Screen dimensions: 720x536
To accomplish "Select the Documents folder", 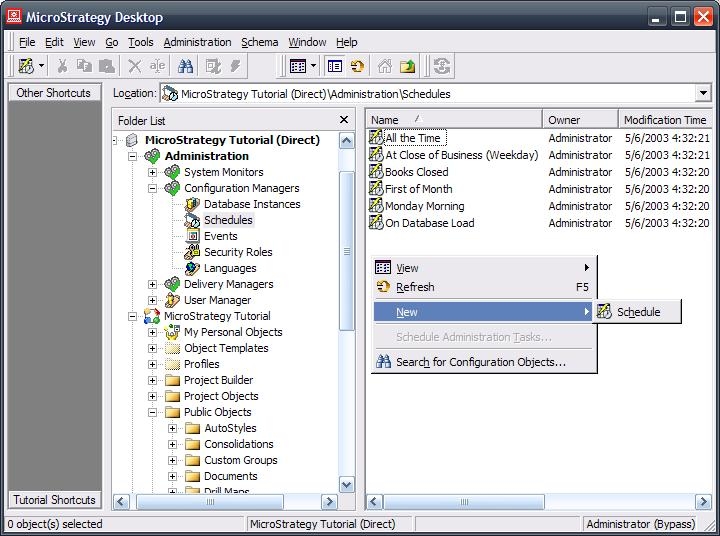I will point(231,476).
